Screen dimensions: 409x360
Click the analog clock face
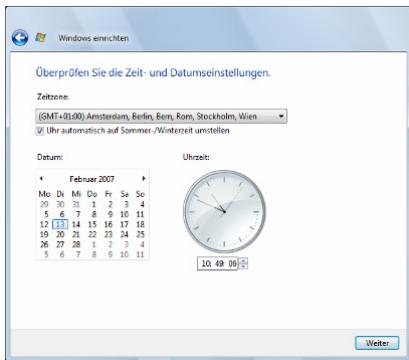[224, 211]
